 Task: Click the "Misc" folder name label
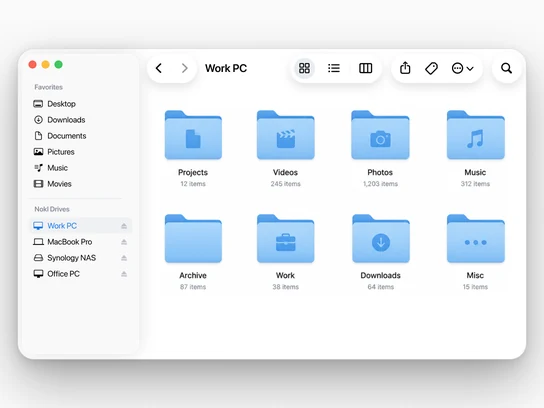(475, 275)
